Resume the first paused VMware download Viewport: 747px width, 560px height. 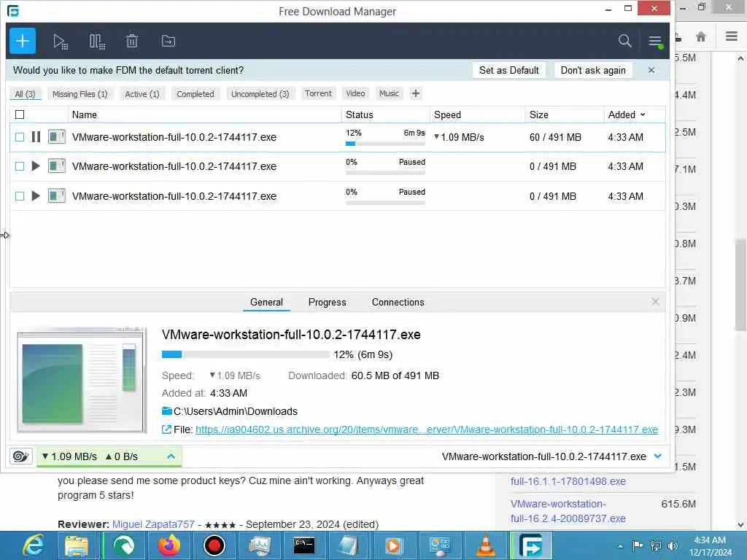click(x=35, y=166)
